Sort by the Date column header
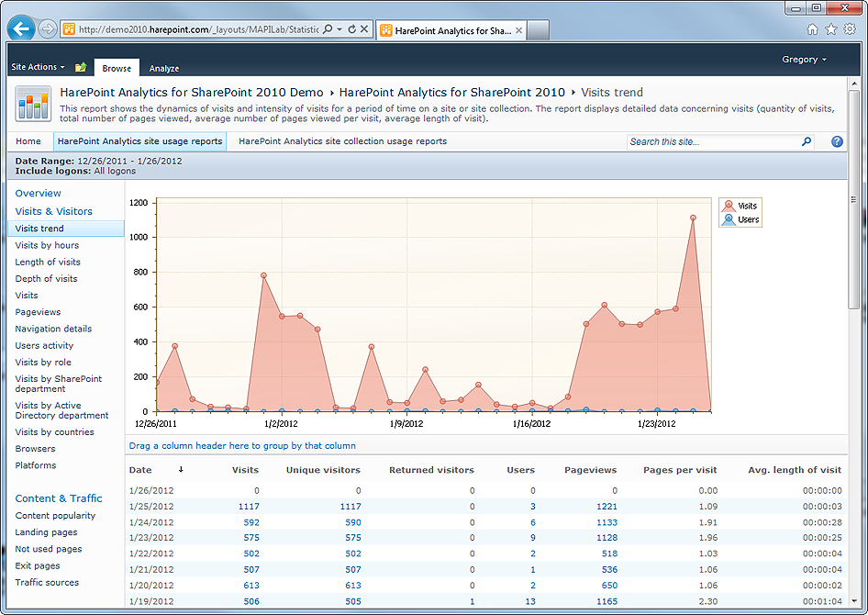Screen dimensions: 868x615 pos(140,470)
